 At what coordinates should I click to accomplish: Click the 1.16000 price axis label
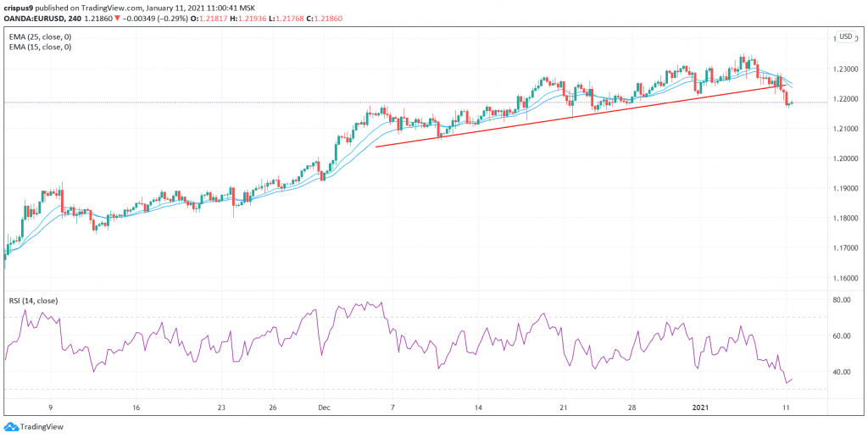pyautogui.click(x=847, y=278)
